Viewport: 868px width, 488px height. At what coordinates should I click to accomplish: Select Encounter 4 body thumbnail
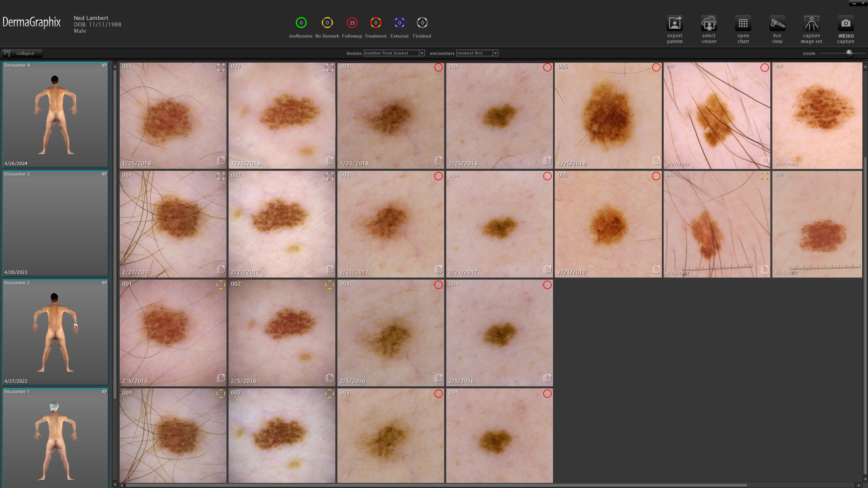(x=55, y=115)
